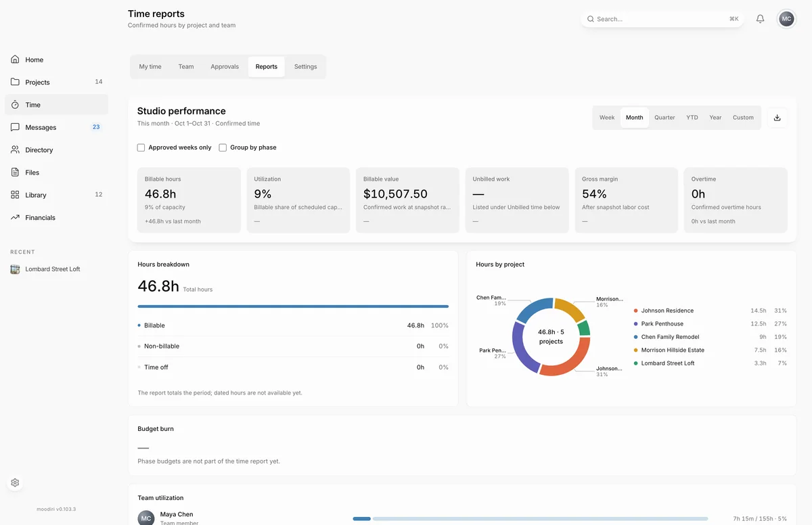This screenshot has width=812, height=525.
Task: Click the Gross margin 54% card
Action: [x=627, y=200]
